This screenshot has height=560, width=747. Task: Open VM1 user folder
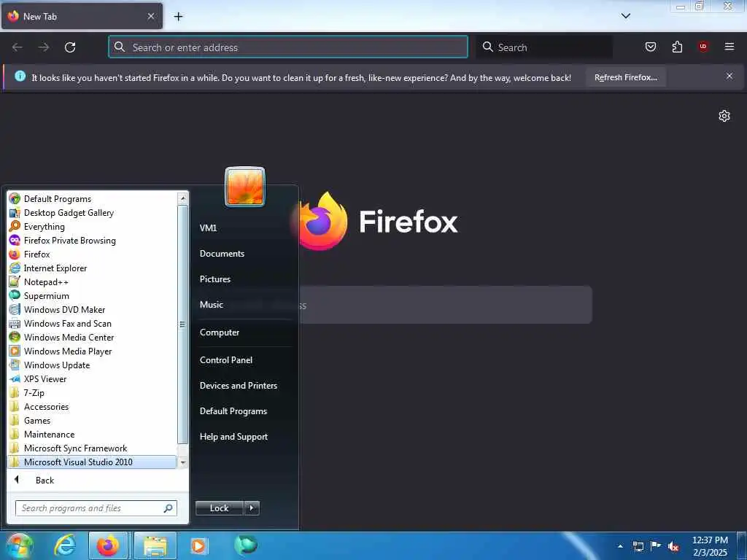click(208, 227)
